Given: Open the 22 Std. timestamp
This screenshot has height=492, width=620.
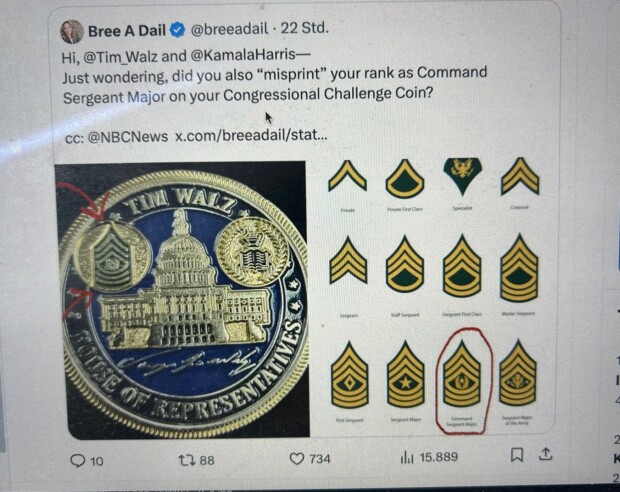Looking at the screenshot, I should (304, 28).
